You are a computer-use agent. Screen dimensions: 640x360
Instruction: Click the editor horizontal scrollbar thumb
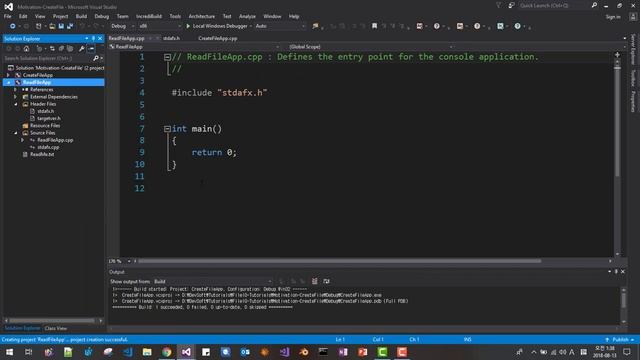pyautogui.click(x=340, y=261)
